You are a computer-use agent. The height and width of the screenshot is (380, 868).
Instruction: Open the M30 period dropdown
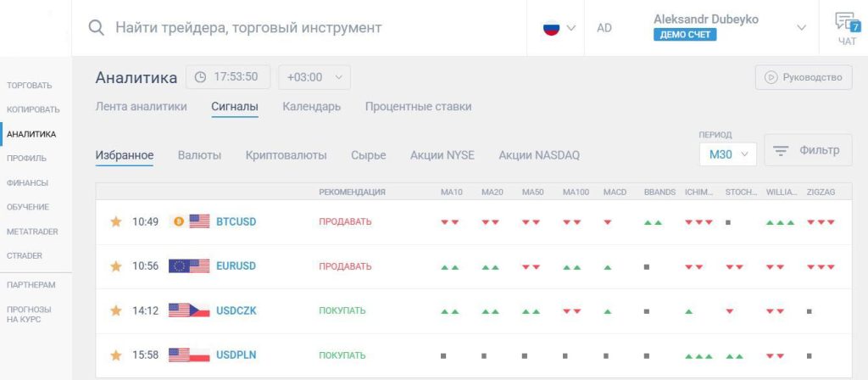click(728, 154)
